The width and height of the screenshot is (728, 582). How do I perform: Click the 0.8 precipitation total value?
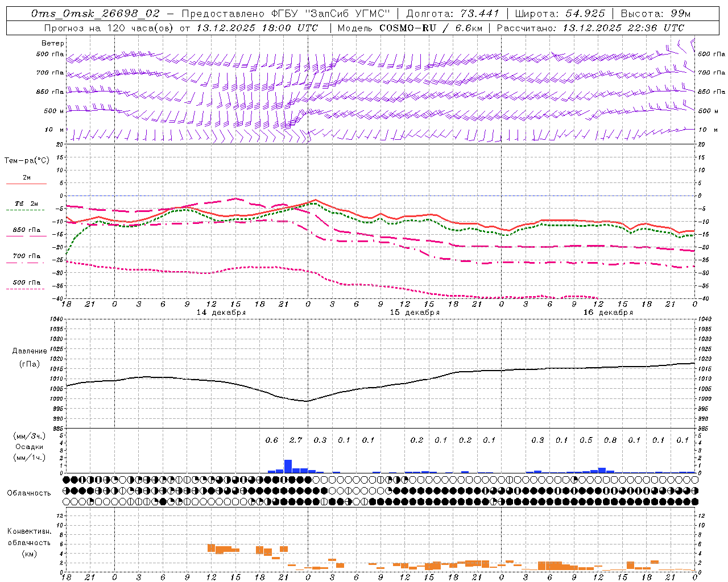[x=610, y=440]
